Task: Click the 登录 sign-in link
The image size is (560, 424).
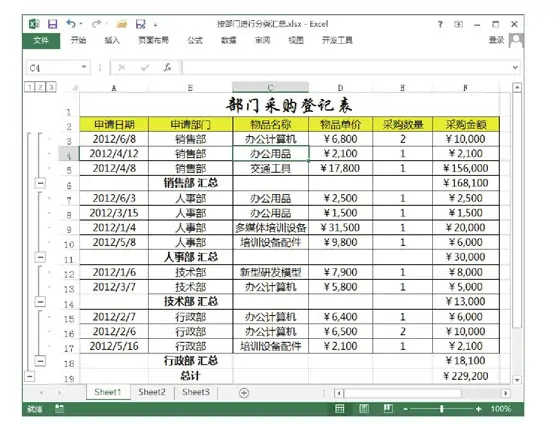Action: [496, 40]
